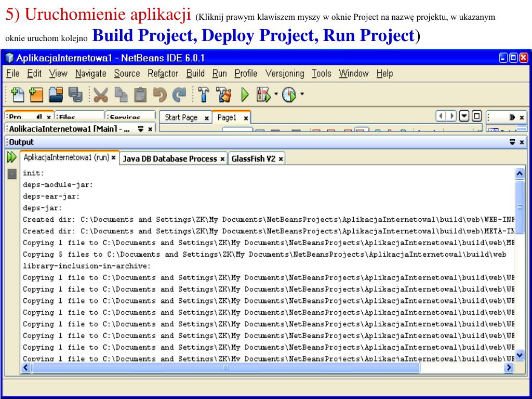Screen dimensions: 532x399
Task: Click the Undo arrow icon
Action: [x=160, y=95]
